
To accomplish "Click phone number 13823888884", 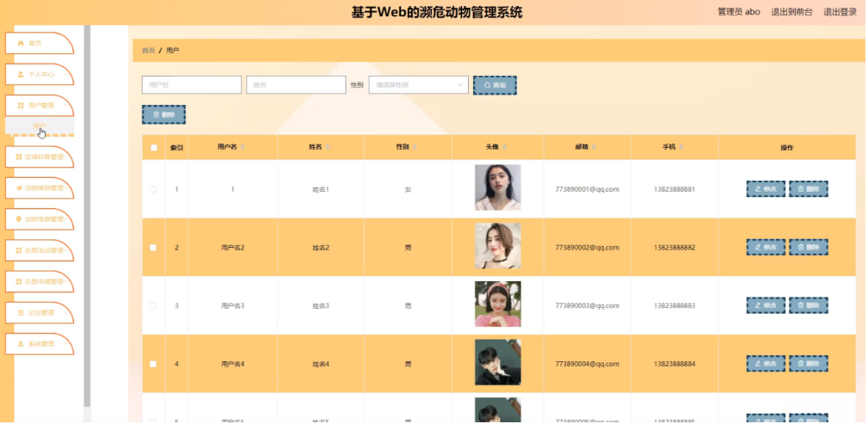I will (x=674, y=364).
